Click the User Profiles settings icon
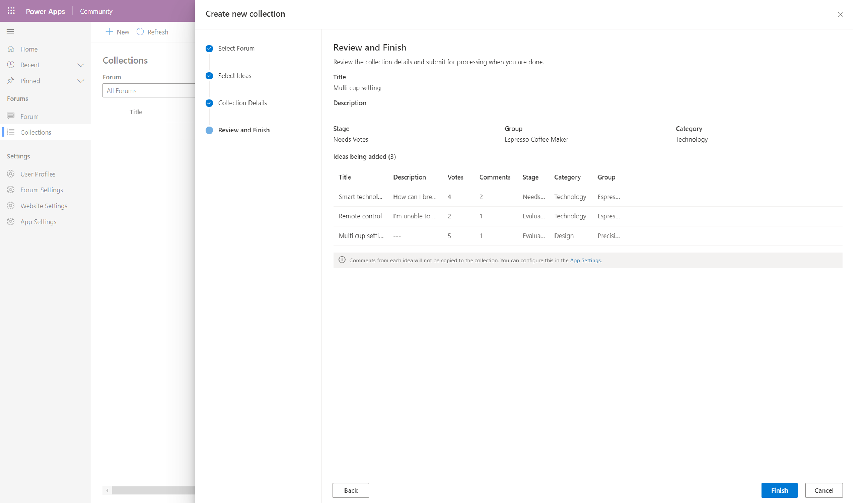The width and height of the screenshot is (853, 504). click(11, 174)
